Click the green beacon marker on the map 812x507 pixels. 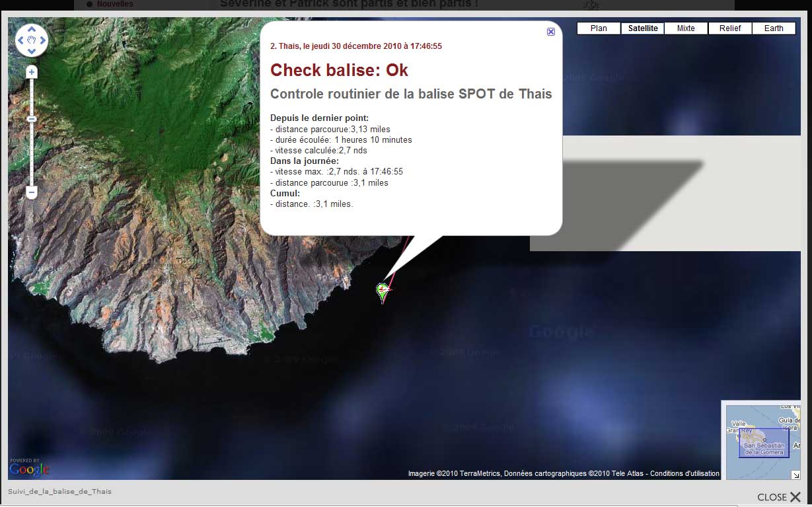pos(381,290)
